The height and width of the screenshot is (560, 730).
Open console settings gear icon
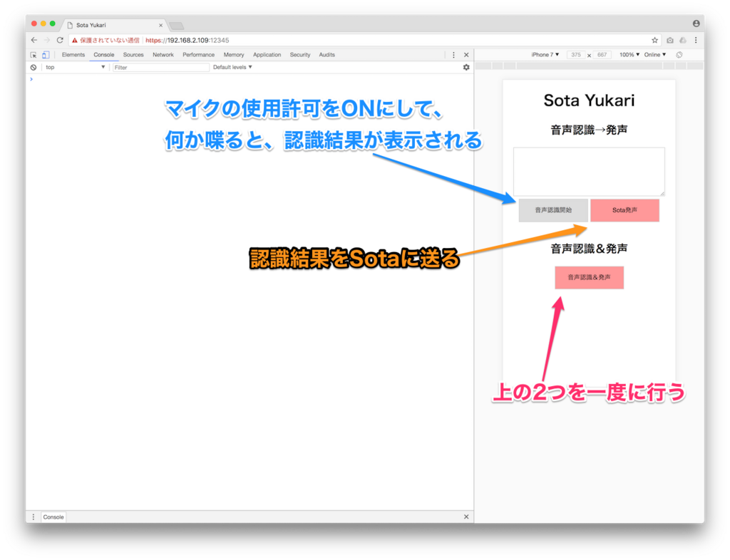click(466, 68)
